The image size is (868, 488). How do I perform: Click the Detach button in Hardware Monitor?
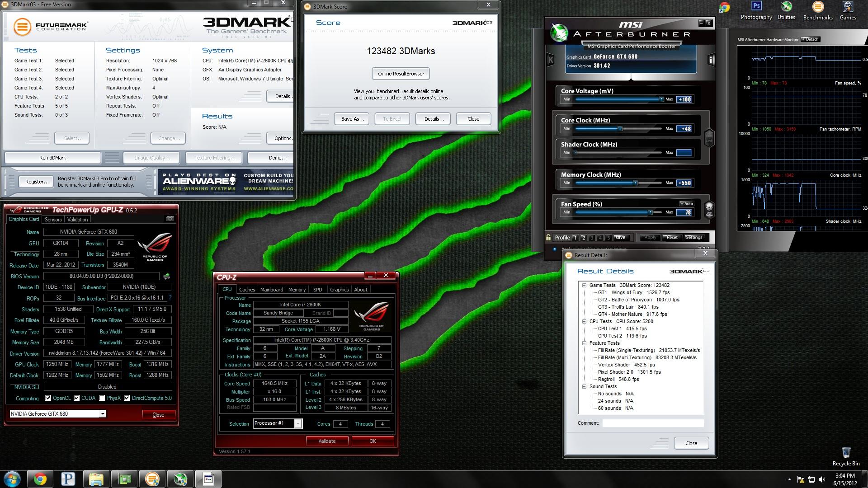click(x=810, y=39)
